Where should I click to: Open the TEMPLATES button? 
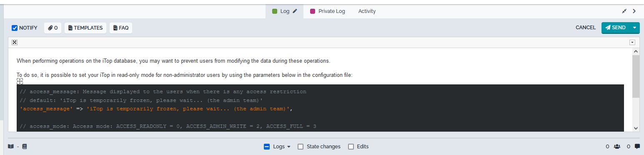85,28
